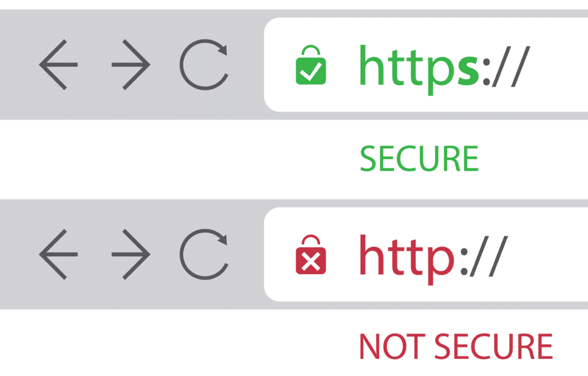Click the forward arrow in the top browser bar
The image size is (588, 376).
131,64
